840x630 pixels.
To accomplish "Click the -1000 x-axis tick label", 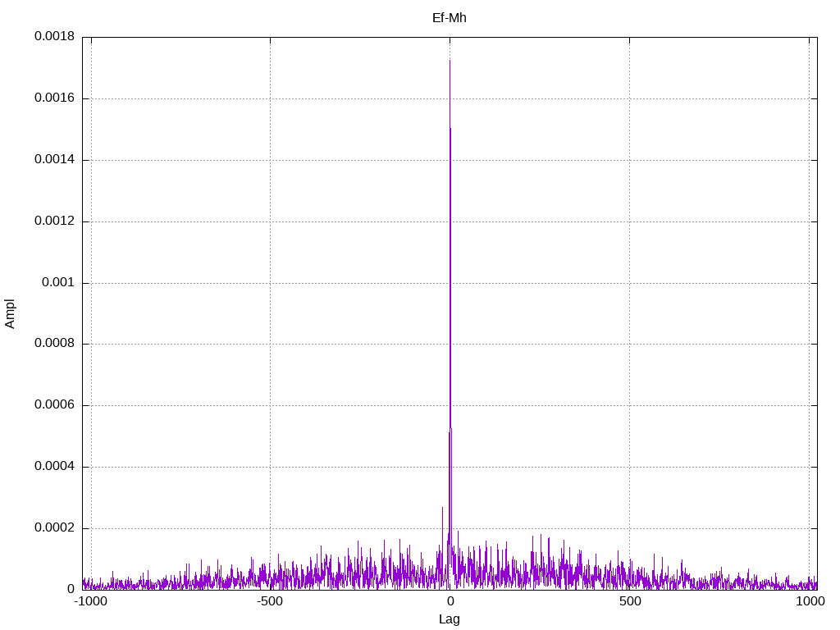I will pyautogui.click(x=91, y=601).
